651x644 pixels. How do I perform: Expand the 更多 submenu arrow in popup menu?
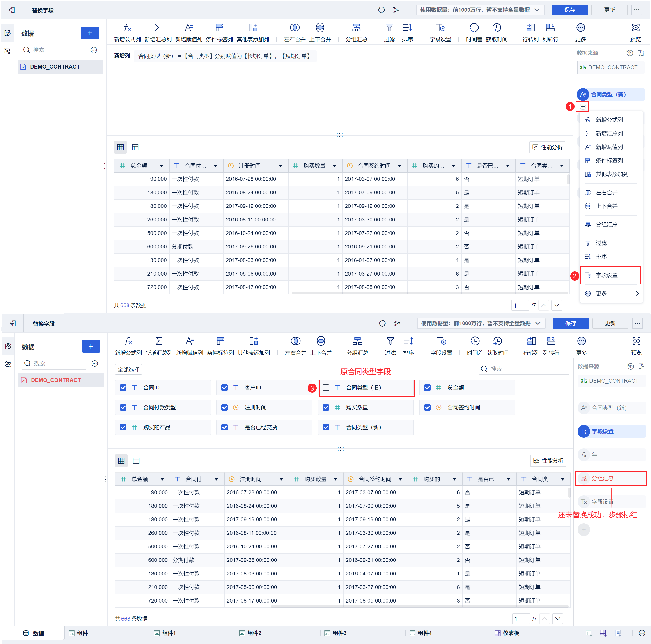pyautogui.click(x=637, y=294)
